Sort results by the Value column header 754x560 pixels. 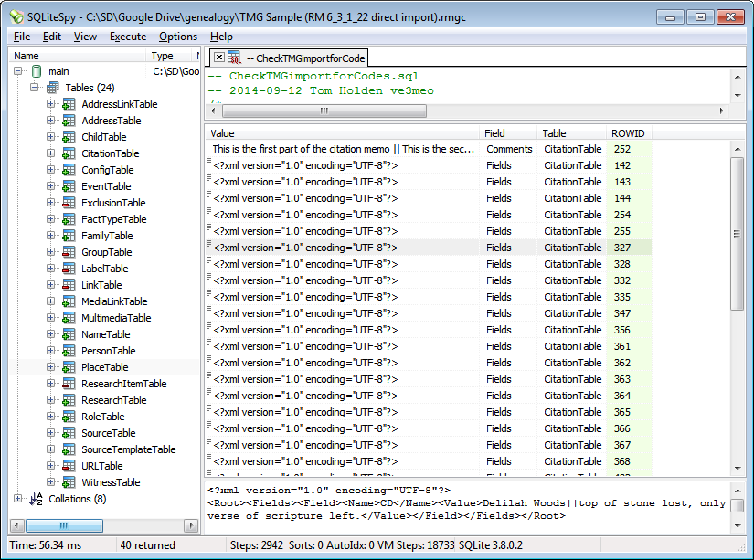click(x=343, y=133)
